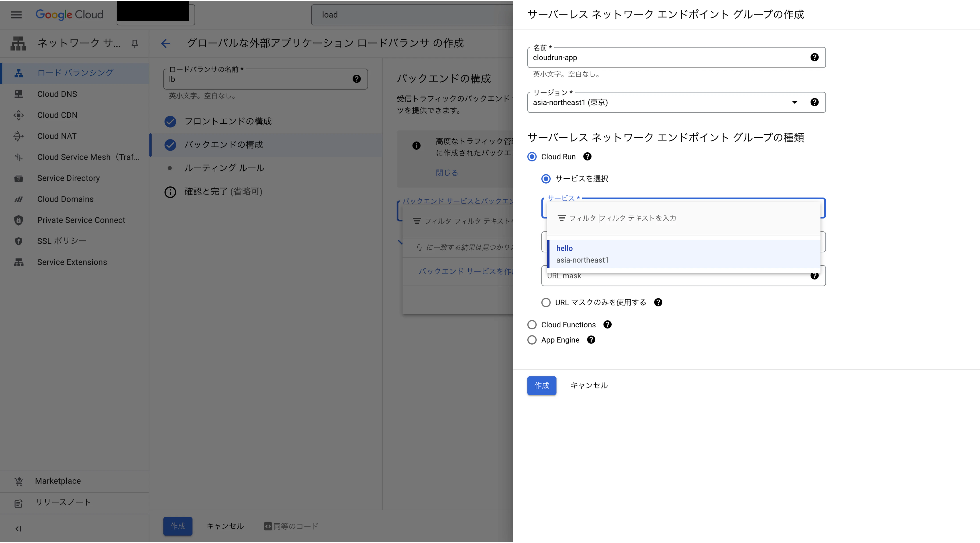Click the Google Cloud logo

69,14
